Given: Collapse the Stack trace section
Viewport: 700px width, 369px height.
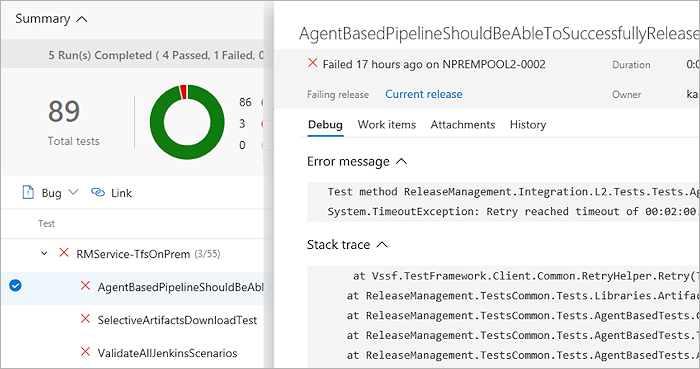Looking at the screenshot, I should (x=382, y=245).
